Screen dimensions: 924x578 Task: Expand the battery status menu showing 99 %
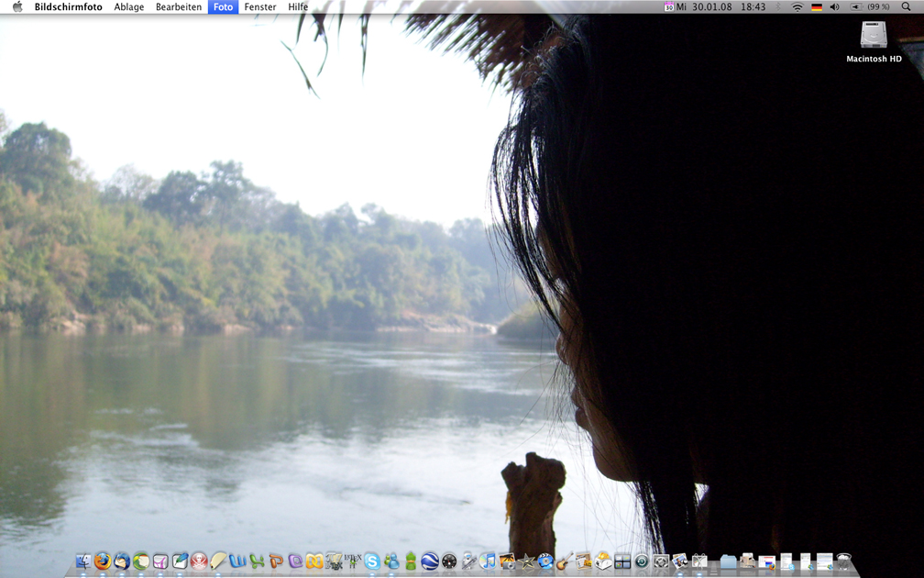(x=870, y=7)
